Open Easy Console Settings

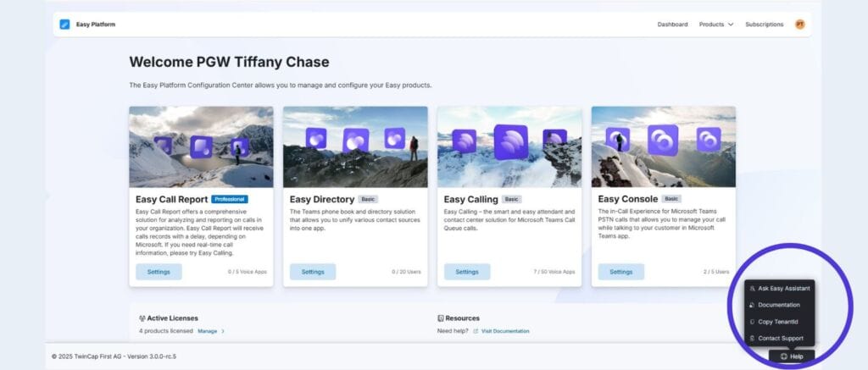621,272
